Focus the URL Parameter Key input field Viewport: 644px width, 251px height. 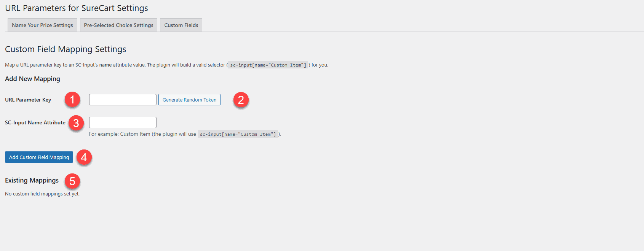pos(123,100)
